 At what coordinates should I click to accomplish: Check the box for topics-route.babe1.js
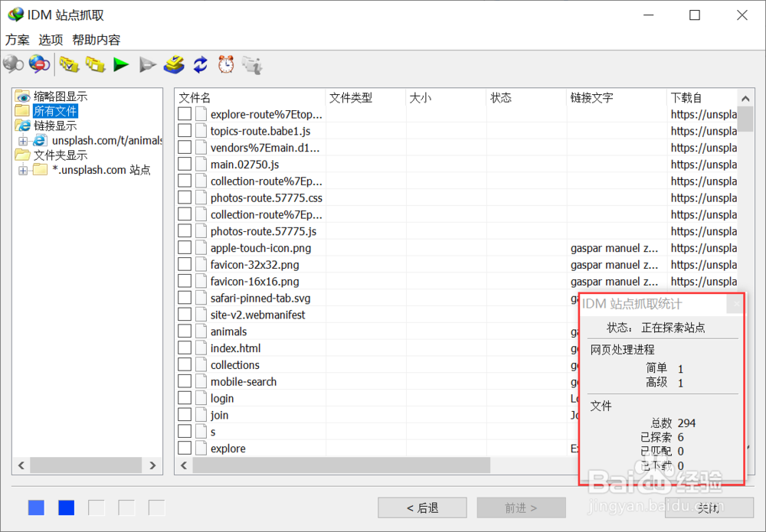pyautogui.click(x=185, y=131)
